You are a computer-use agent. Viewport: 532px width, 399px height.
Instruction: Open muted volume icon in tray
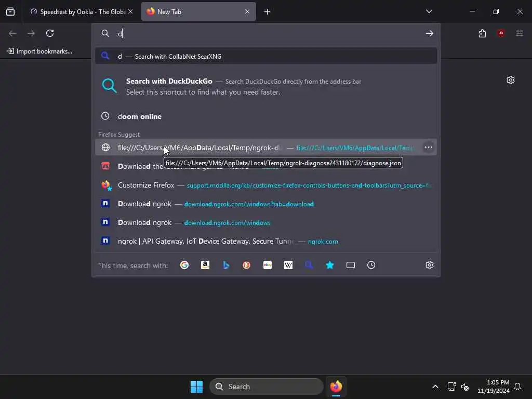(465, 387)
